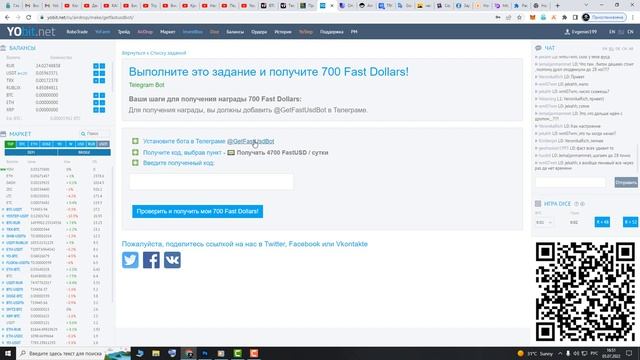Open PM in the top navigation

click(x=354, y=32)
